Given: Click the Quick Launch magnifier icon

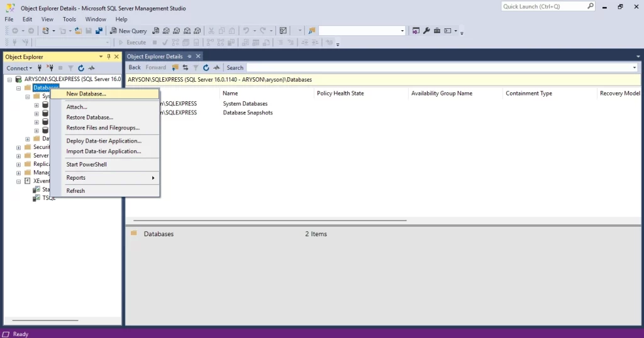Looking at the screenshot, I should [590, 6].
